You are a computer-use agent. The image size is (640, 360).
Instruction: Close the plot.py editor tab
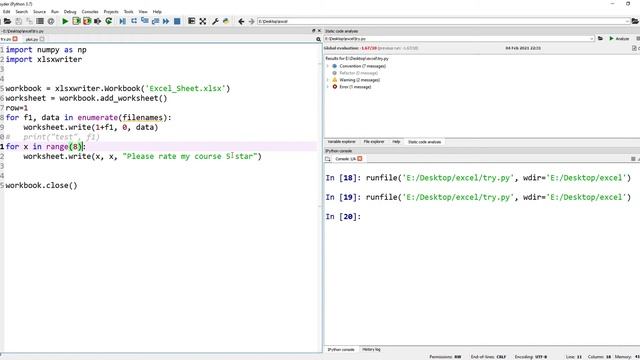point(42,39)
